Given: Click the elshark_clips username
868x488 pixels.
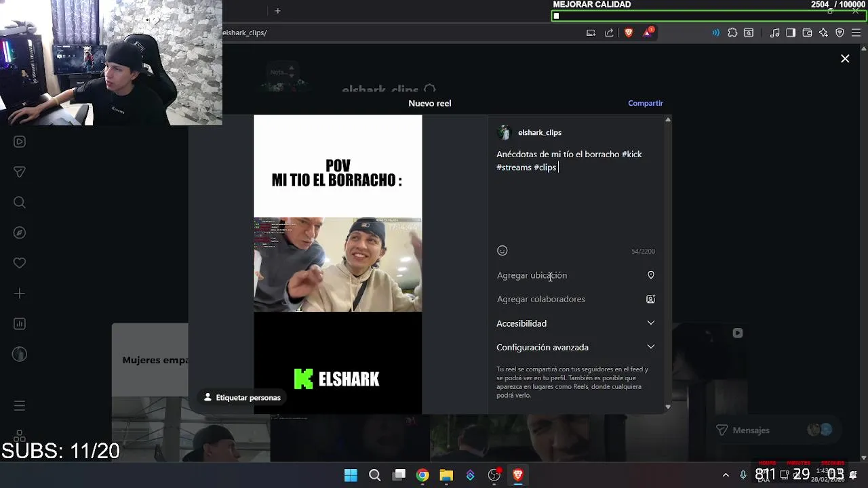Looking at the screenshot, I should [x=540, y=132].
